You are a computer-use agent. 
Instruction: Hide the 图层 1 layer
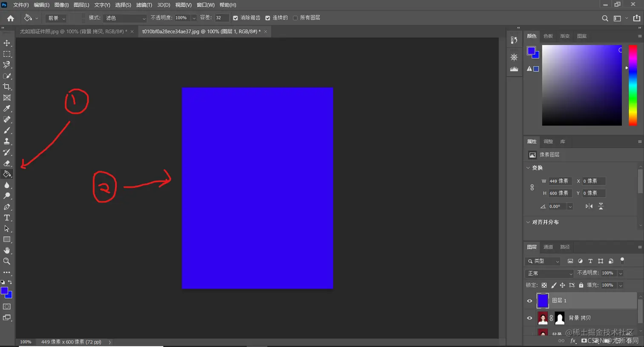pyautogui.click(x=529, y=301)
